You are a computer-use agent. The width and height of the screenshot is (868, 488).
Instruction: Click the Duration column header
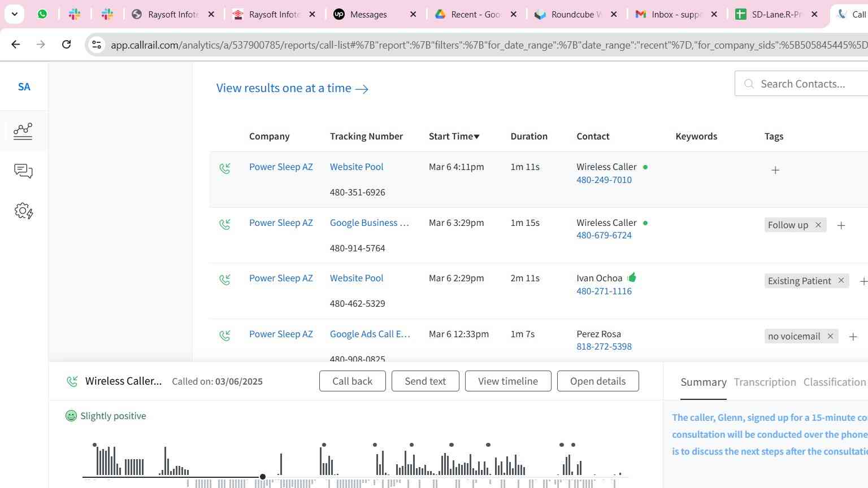point(529,136)
